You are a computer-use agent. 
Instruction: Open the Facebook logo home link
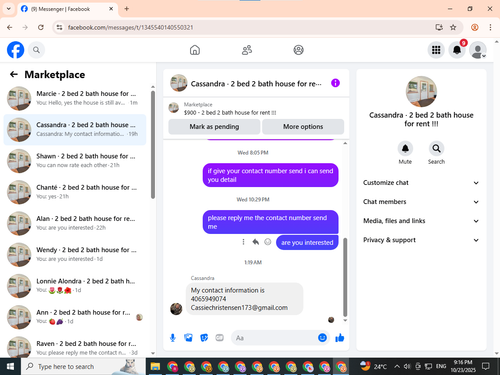coord(16,50)
